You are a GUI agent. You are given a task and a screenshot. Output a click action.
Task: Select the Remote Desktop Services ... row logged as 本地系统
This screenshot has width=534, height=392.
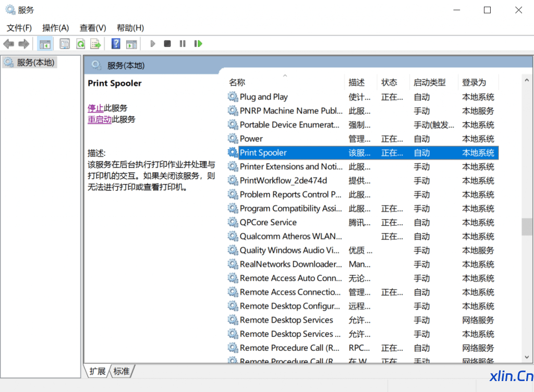[362, 334]
